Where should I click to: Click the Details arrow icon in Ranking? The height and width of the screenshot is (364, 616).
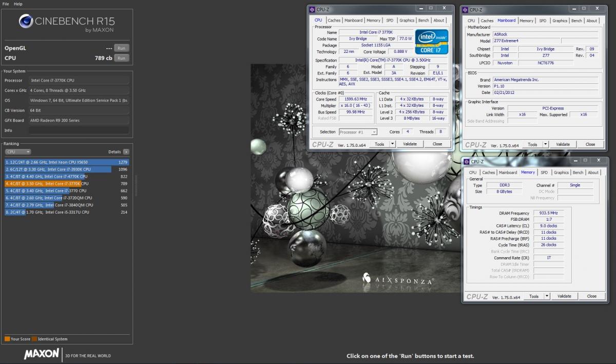point(126,152)
